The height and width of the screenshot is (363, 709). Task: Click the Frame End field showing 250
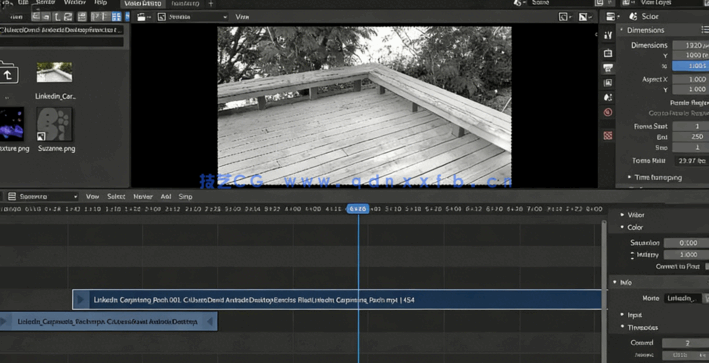pos(690,137)
